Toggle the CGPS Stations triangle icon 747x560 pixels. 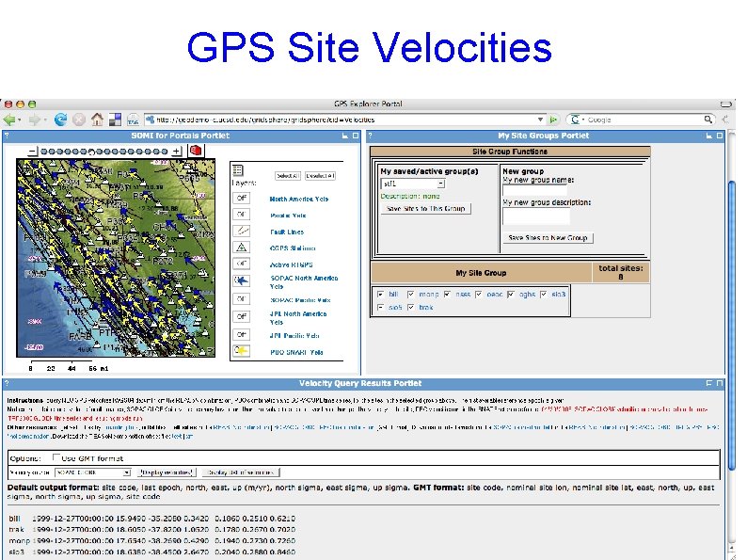coord(242,248)
